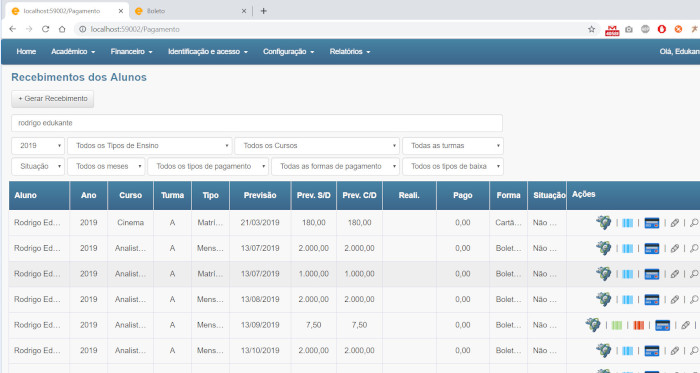Viewport: 700px width, 373px height.
Task: Click the browser address bar URL
Action: pos(135,29)
